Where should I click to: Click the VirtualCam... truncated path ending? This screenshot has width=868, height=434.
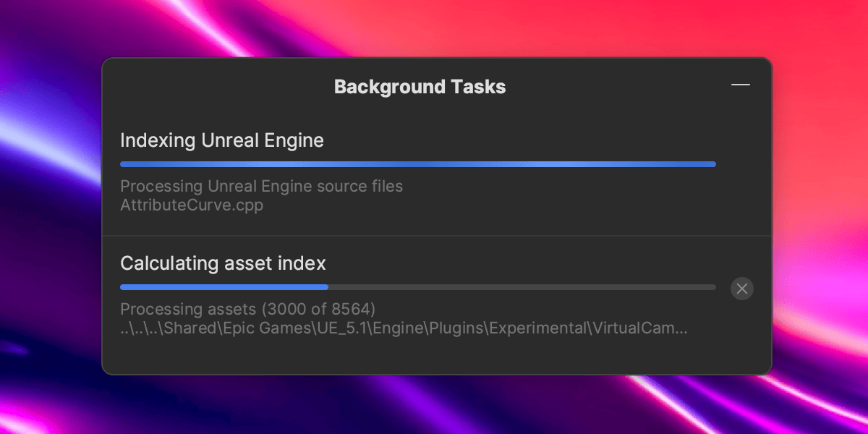tap(639, 328)
